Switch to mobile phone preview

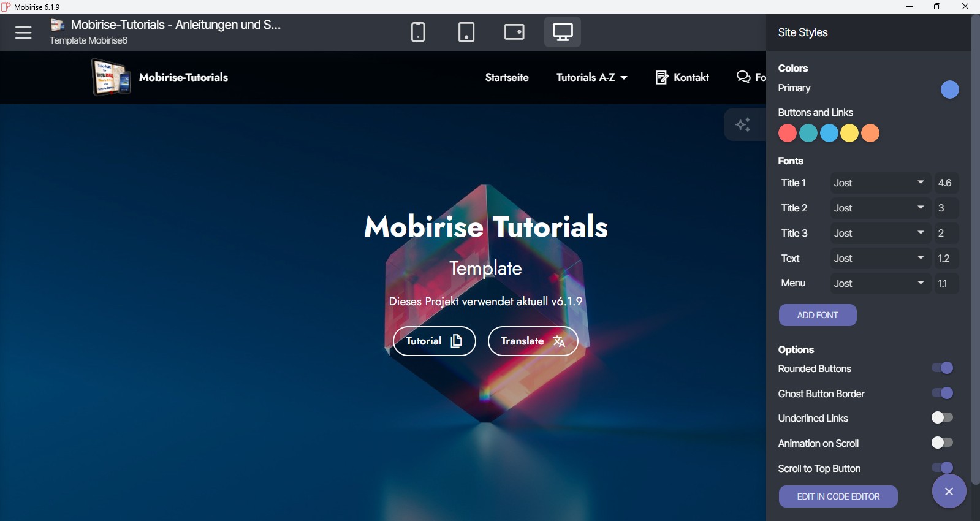(418, 32)
